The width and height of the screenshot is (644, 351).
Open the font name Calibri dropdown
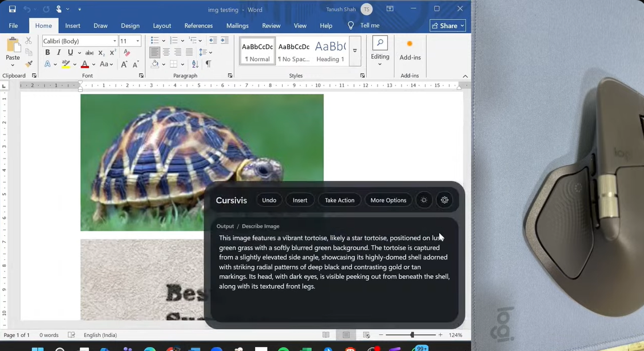[114, 41]
